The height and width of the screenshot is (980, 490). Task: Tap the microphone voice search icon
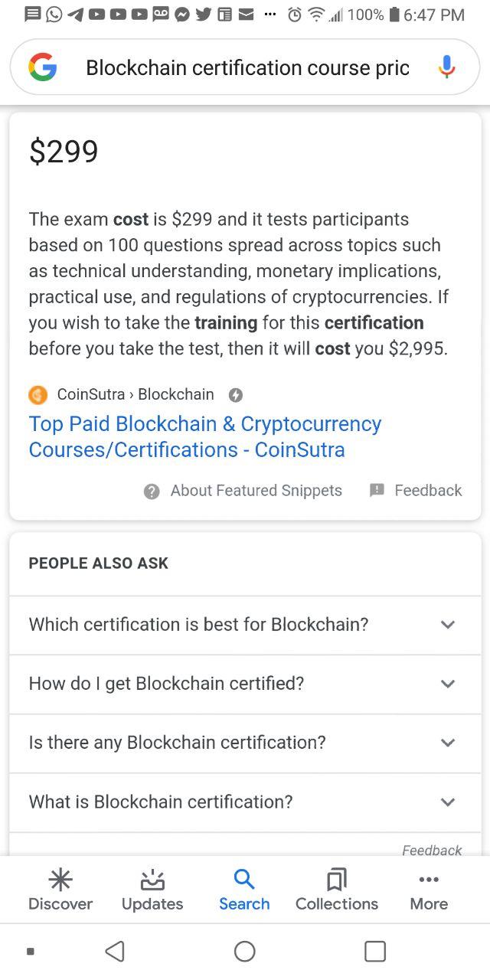click(447, 67)
